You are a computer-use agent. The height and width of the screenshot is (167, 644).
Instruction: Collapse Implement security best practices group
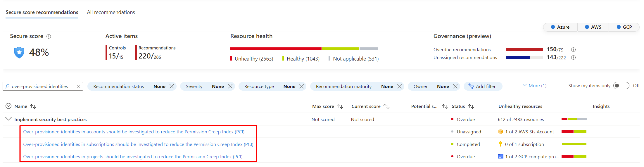coord(8,119)
